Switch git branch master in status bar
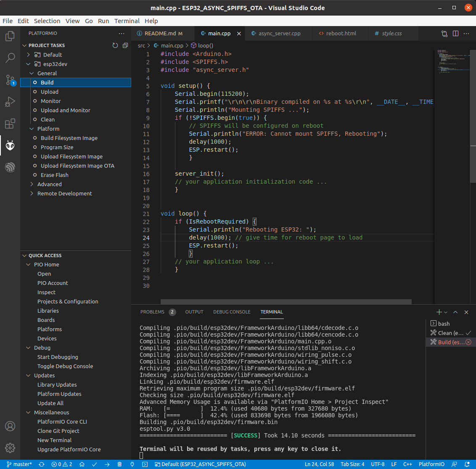The width and height of the screenshot is (476, 469). [x=19, y=464]
